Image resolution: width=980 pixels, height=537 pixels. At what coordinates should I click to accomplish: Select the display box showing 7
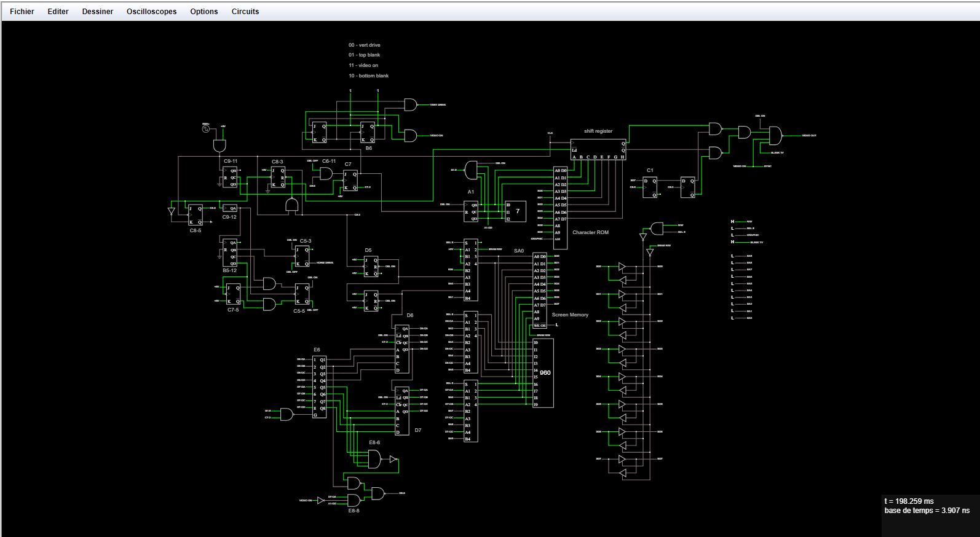[516, 211]
